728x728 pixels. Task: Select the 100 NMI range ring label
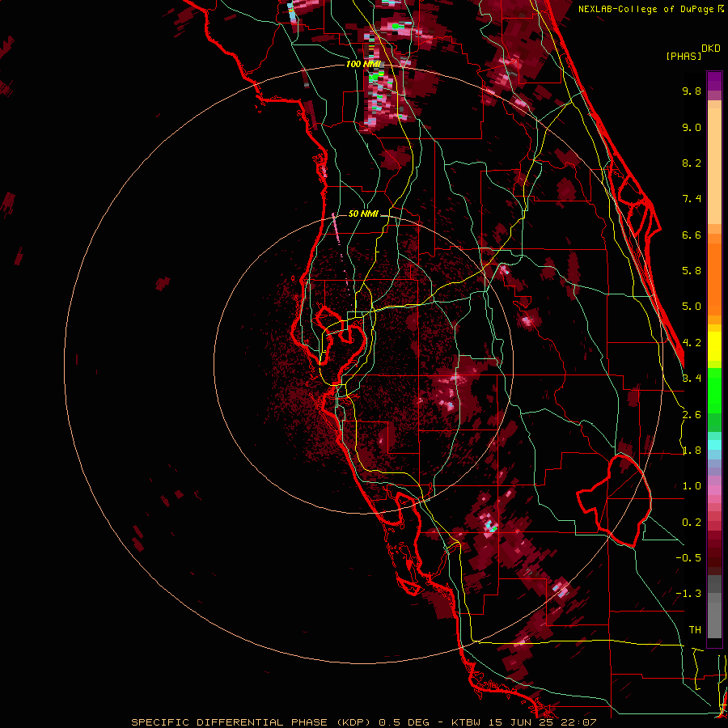point(363,64)
